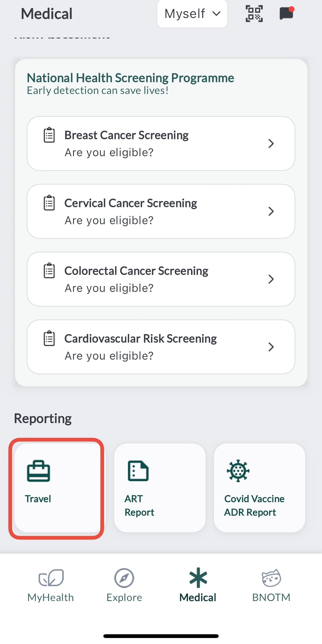The width and height of the screenshot is (322, 644).
Task: Open the messages chat bubble icon
Action: tap(286, 13)
